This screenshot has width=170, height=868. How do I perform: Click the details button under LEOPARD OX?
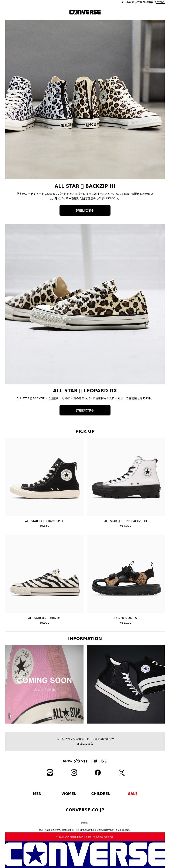85,410
